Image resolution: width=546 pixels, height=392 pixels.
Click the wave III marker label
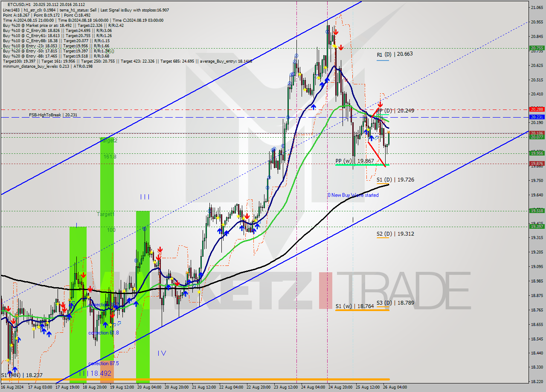pos(145,197)
